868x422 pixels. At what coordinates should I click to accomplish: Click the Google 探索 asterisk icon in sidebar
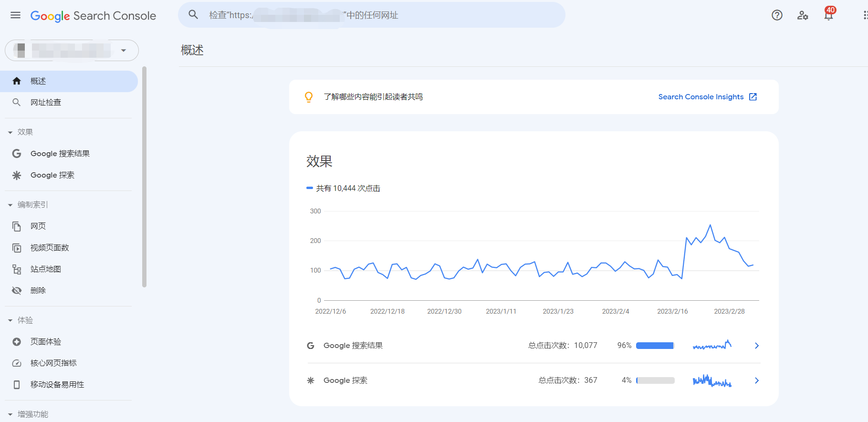17,175
